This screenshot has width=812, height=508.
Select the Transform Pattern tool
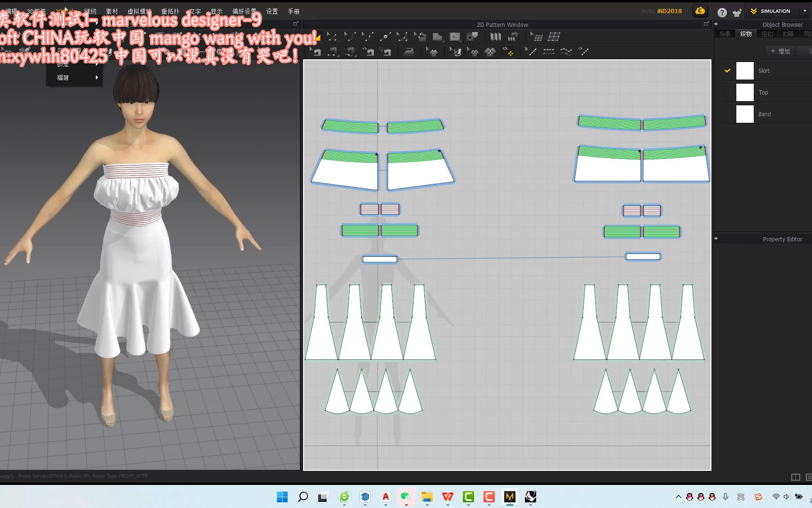point(332,37)
